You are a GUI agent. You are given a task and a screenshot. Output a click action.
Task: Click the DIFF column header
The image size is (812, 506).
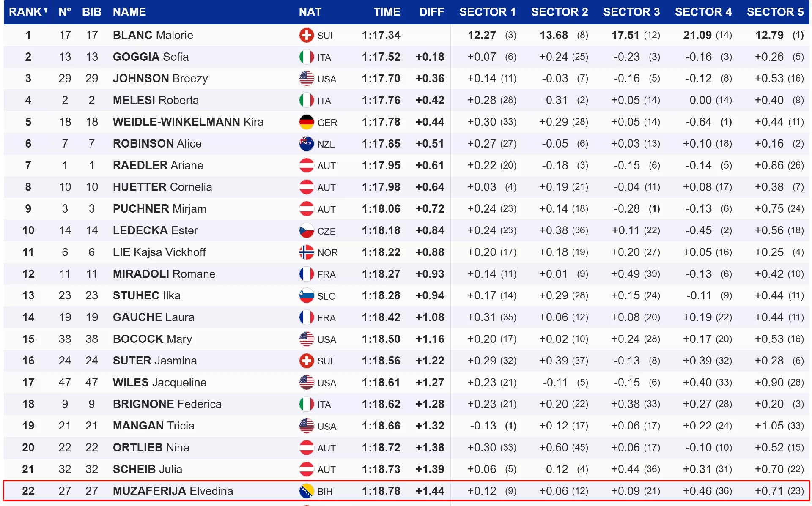click(x=431, y=12)
